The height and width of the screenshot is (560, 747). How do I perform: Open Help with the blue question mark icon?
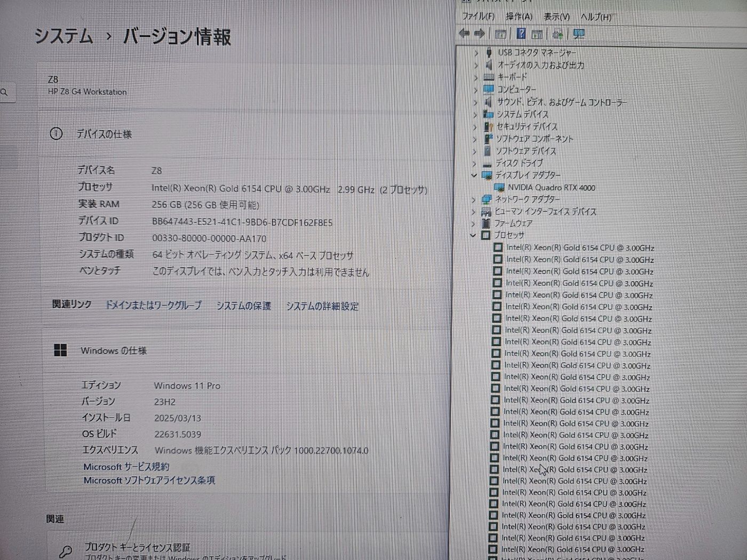point(521,34)
